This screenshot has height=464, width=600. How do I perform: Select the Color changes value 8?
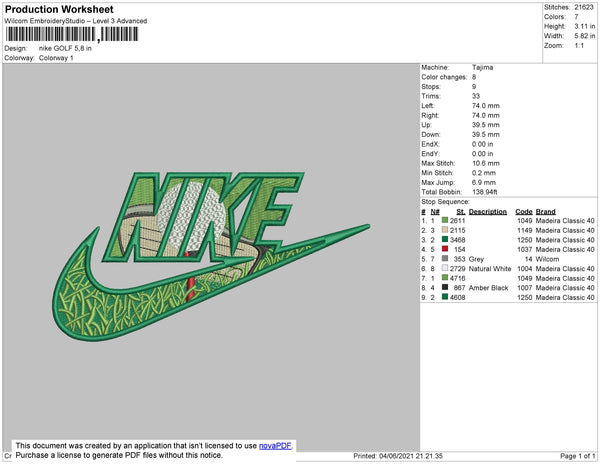click(474, 77)
